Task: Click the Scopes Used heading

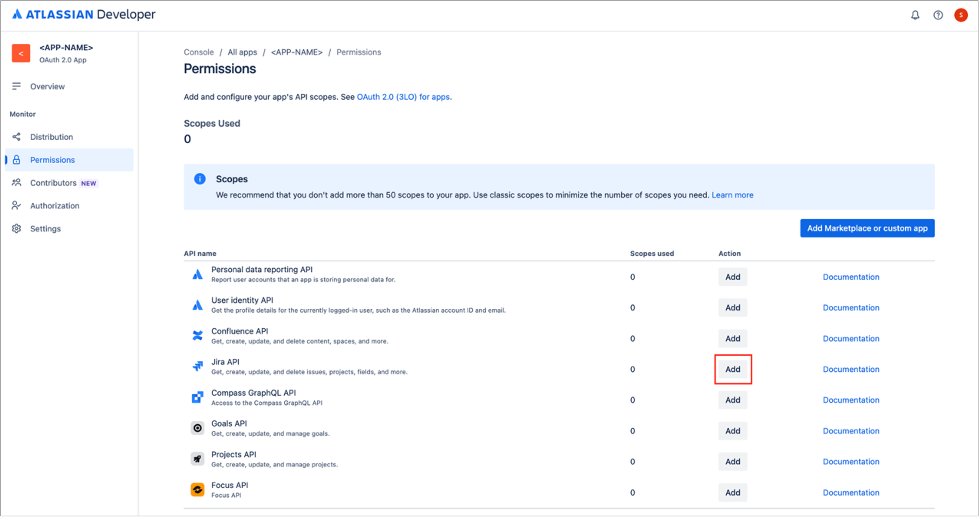Action: [x=212, y=123]
